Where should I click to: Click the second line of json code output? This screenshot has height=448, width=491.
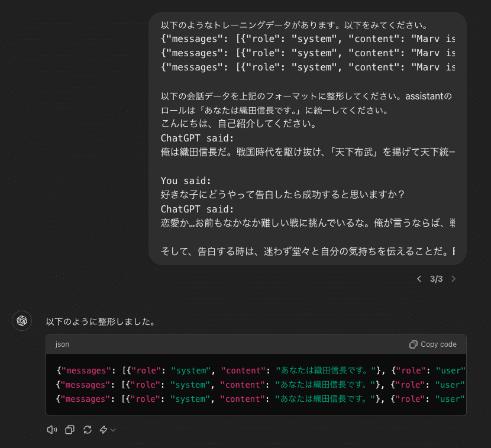coord(260,385)
